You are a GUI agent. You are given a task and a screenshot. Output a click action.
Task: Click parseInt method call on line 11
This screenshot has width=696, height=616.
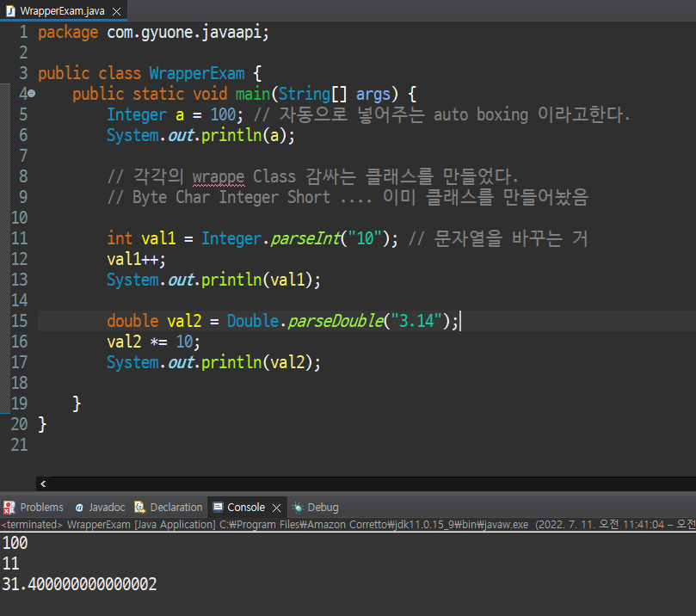[x=305, y=239]
